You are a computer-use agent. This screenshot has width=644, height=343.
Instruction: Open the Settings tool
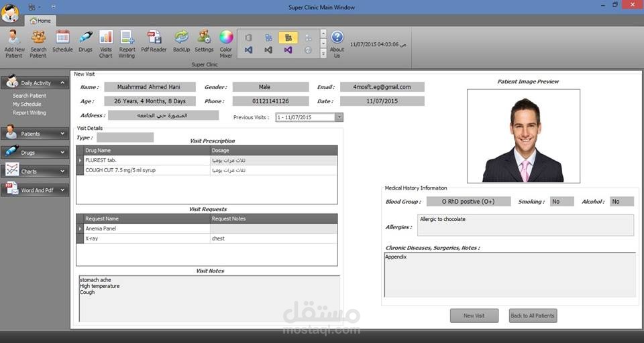coord(204,41)
